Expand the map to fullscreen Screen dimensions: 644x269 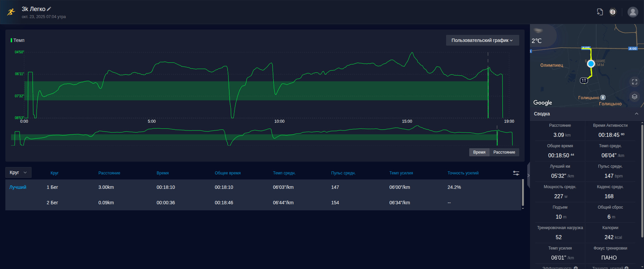635,82
